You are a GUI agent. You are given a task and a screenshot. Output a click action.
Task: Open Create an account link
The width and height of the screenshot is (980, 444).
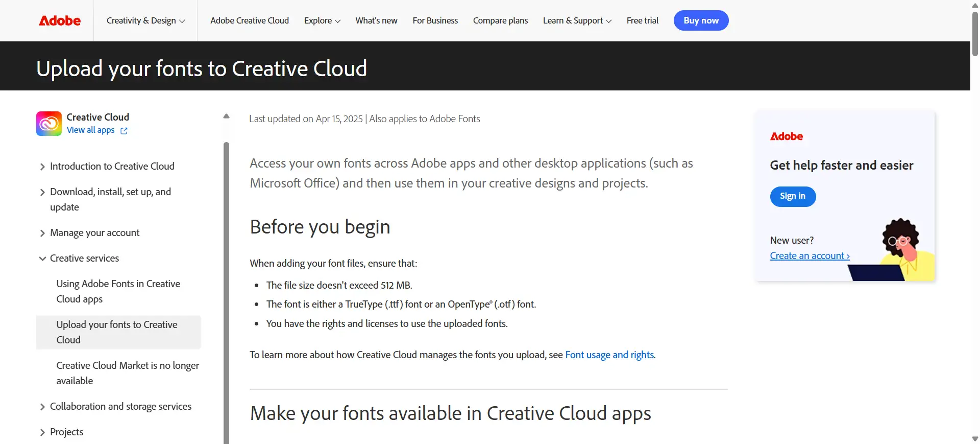pos(810,255)
